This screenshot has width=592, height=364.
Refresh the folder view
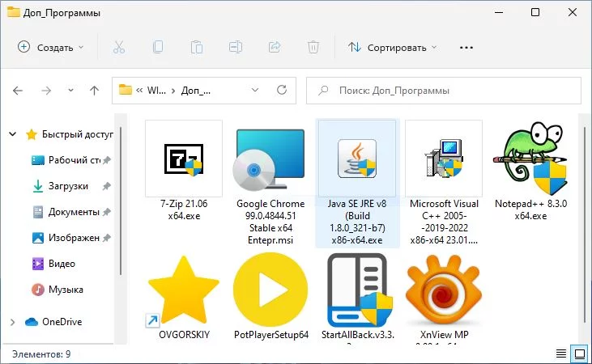coord(282,90)
